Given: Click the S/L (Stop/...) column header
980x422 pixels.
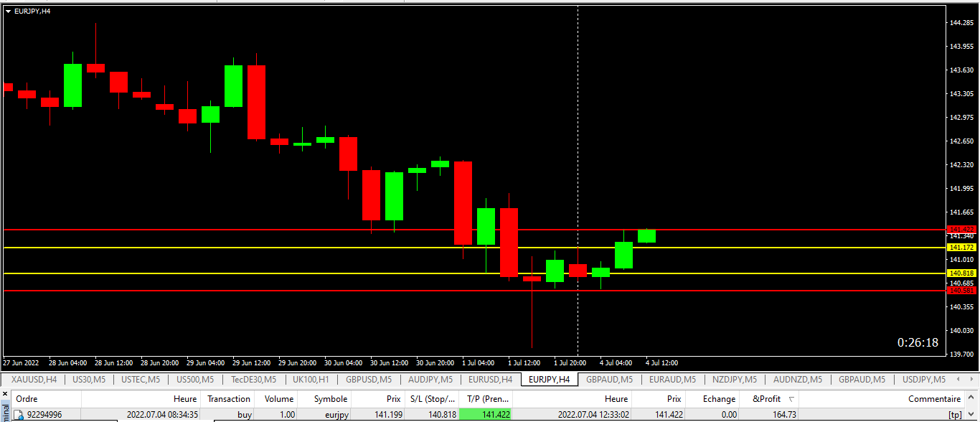Looking at the screenshot, I should (x=432, y=399).
